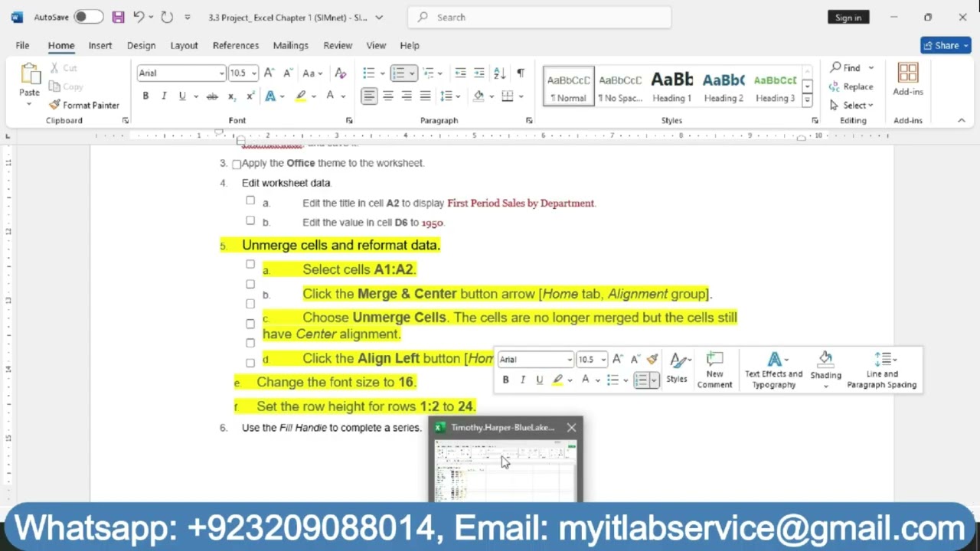Click Increase Font Size in ribbon

tap(269, 73)
